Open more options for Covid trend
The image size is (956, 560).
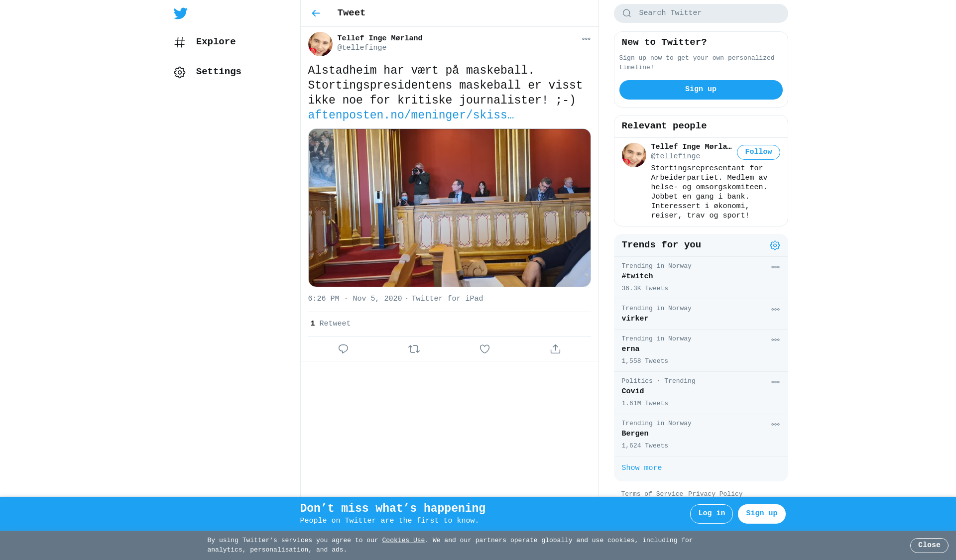click(775, 382)
